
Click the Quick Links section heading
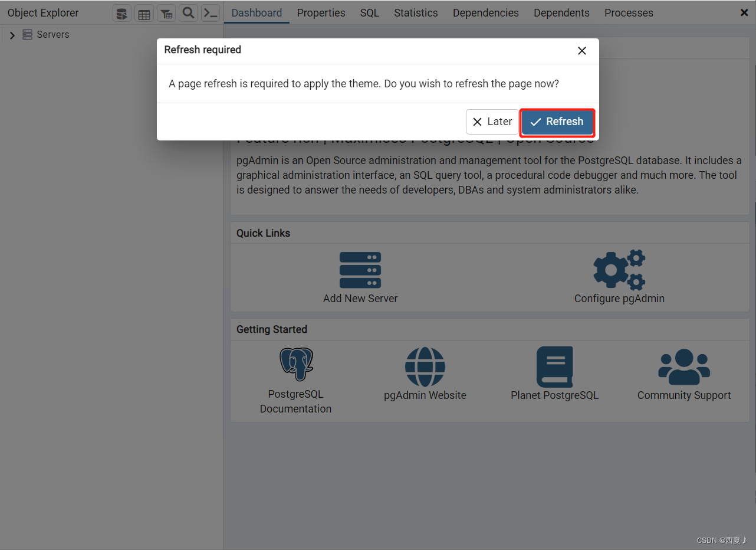[x=264, y=233]
